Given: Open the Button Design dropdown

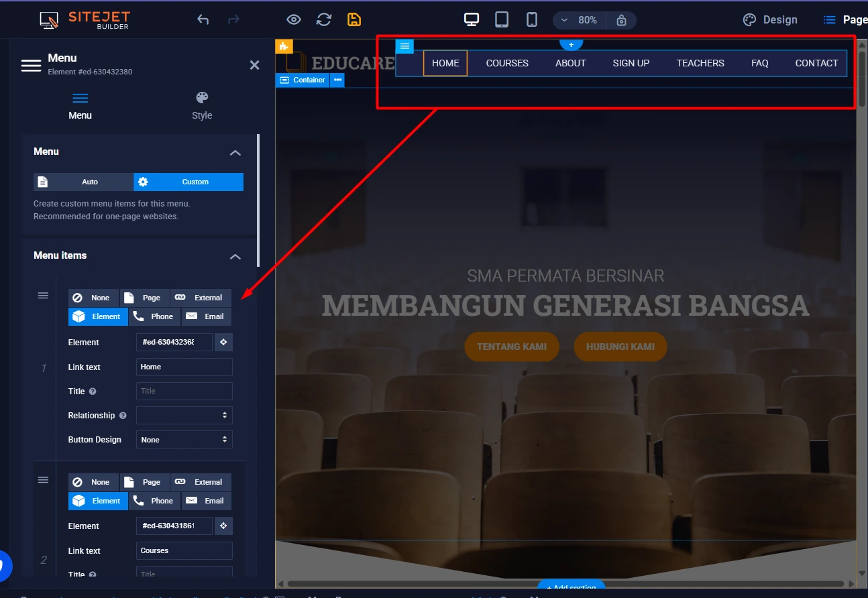Looking at the screenshot, I should click(184, 440).
